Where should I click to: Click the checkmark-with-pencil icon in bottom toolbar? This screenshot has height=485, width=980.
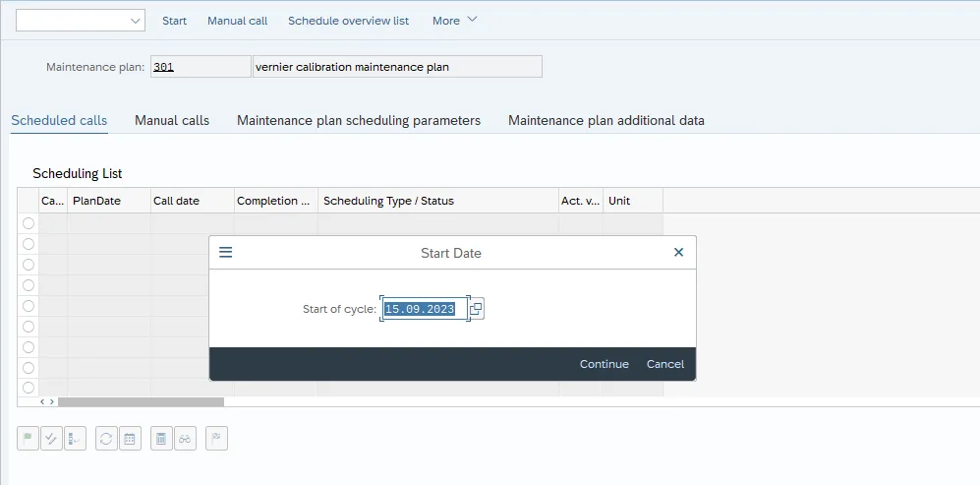[x=51, y=439]
